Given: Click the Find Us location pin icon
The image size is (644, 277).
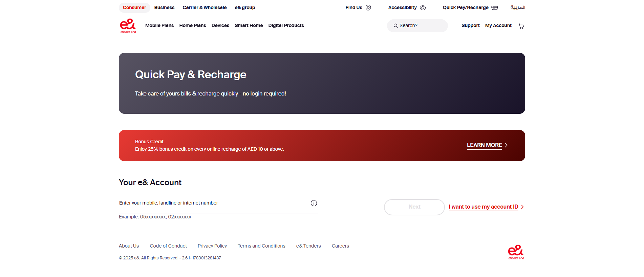Looking at the screenshot, I should click(x=368, y=8).
